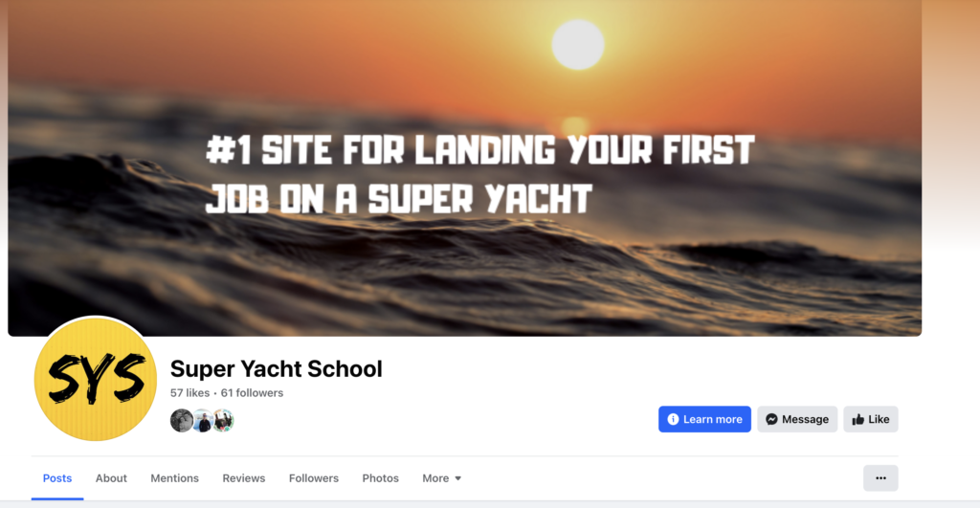Click the third follower avatar thumbnail
The height and width of the screenshot is (508, 980).
click(223, 421)
